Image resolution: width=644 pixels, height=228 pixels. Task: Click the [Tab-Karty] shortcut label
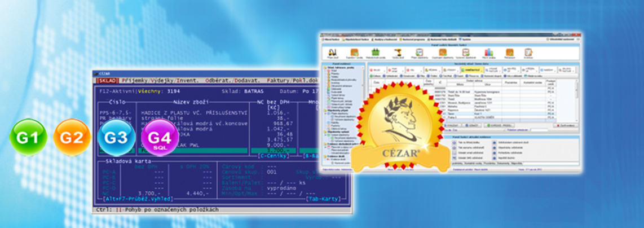(324, 199)
